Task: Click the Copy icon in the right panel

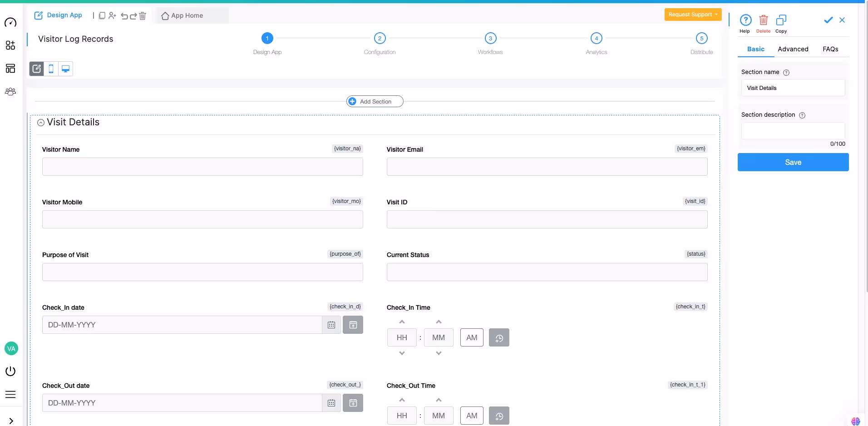Action: point(781,20)
